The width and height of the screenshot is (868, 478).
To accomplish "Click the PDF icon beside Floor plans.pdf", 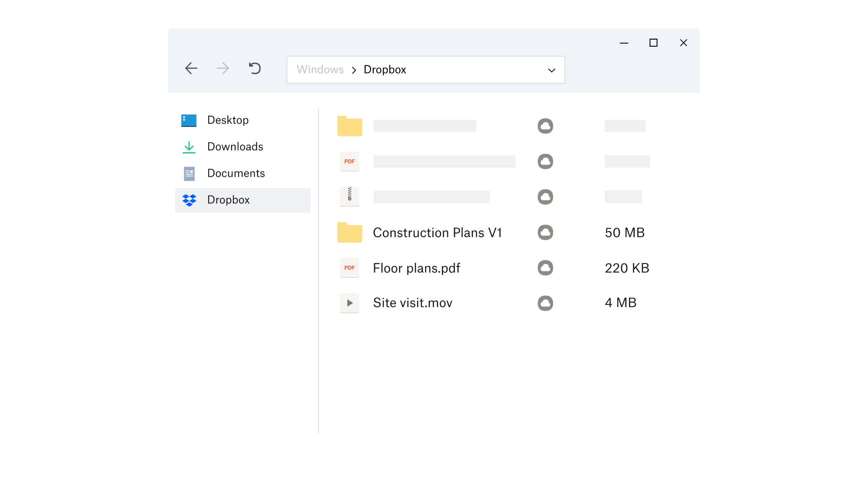I will tap(349, 268).
